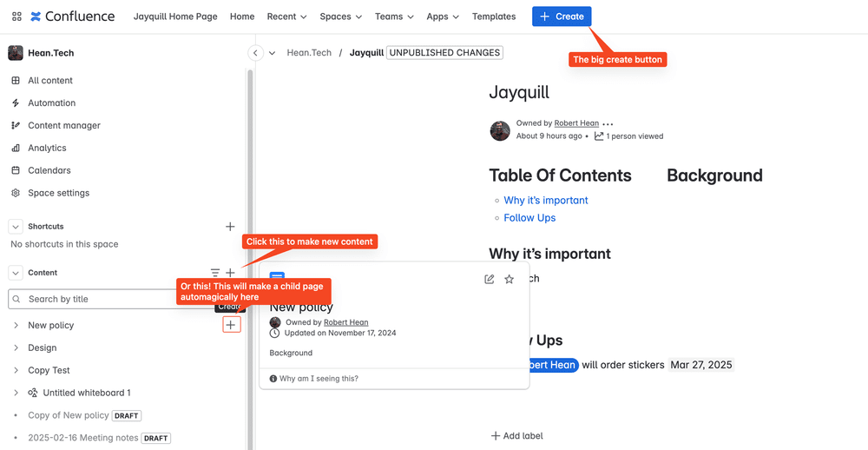Click Jayquill in the breadcrumb
The width and height of the screenshot is (868, 450).
[366, 53]
